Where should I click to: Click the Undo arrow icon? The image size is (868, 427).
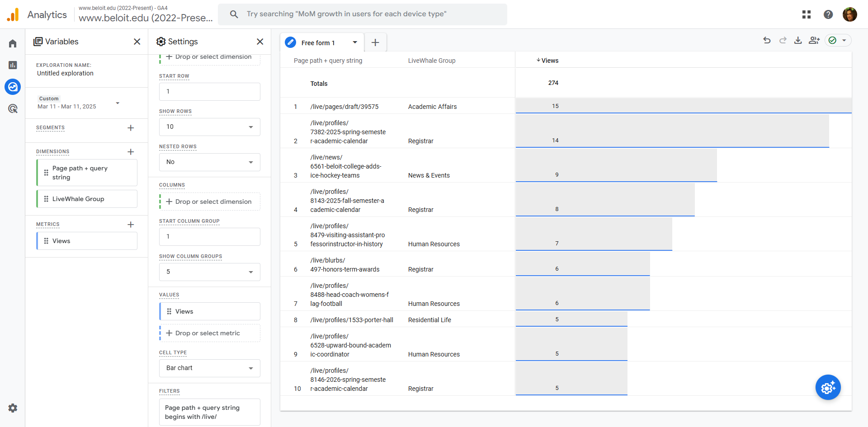click(x=767, y=40)
